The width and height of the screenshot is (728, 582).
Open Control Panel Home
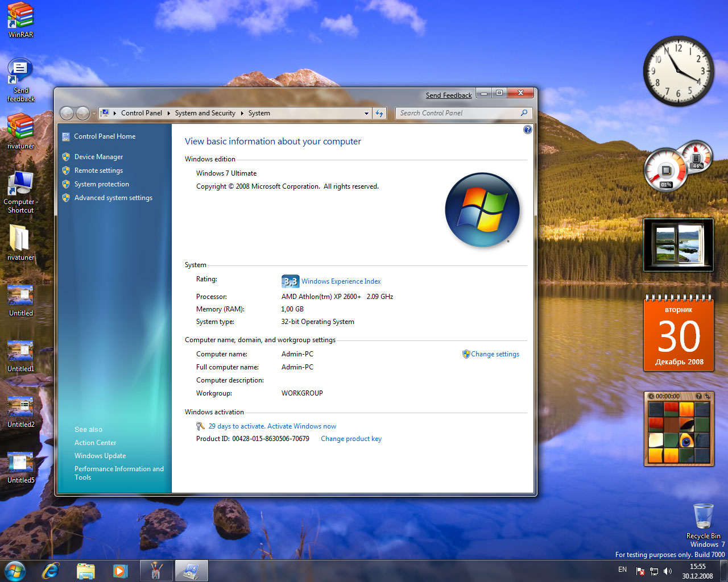pos(105,136)
